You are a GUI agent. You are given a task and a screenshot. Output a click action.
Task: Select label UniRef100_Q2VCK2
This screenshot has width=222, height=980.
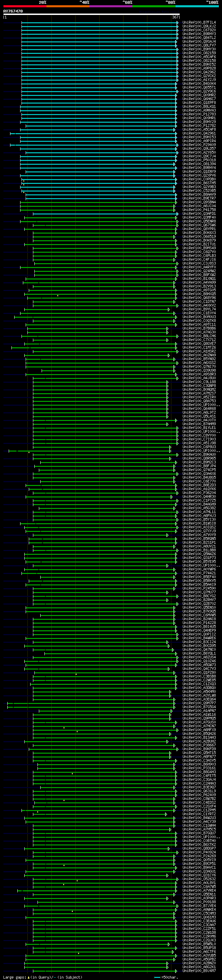pos(199,76)
